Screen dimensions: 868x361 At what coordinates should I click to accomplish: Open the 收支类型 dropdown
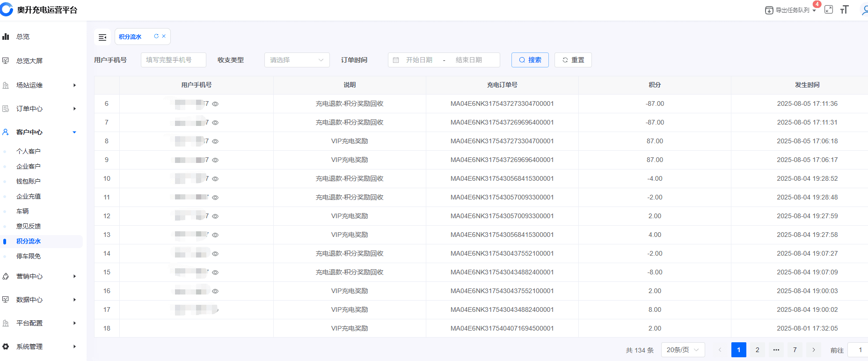tap(297, 60)
